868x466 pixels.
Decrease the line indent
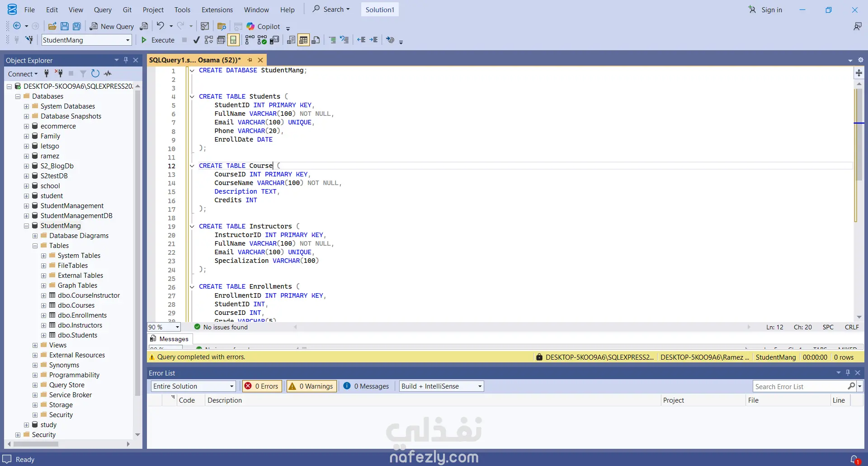click(x=361, y=40)
